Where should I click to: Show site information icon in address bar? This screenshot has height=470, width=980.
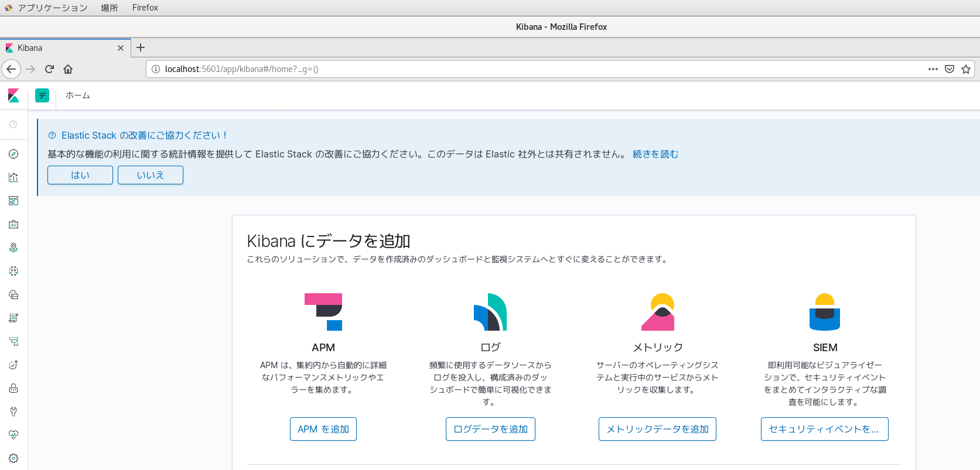(x=156, y=69)
